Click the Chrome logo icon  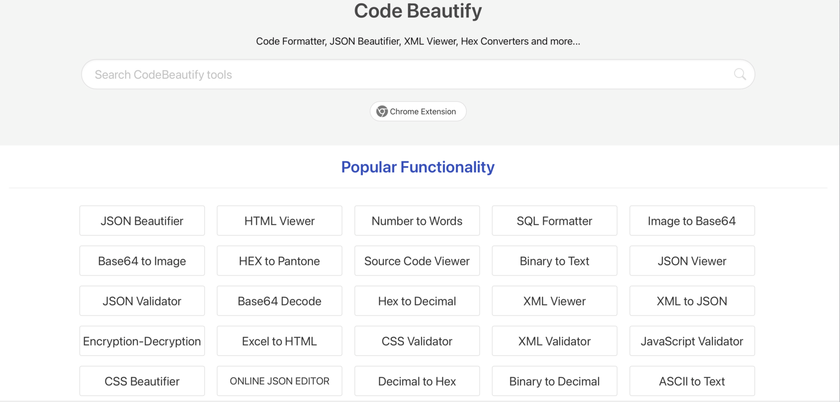[381, 111]
